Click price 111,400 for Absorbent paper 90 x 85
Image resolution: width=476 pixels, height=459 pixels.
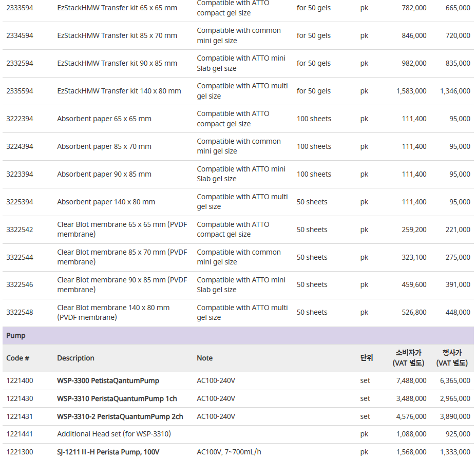click(414, 174)
